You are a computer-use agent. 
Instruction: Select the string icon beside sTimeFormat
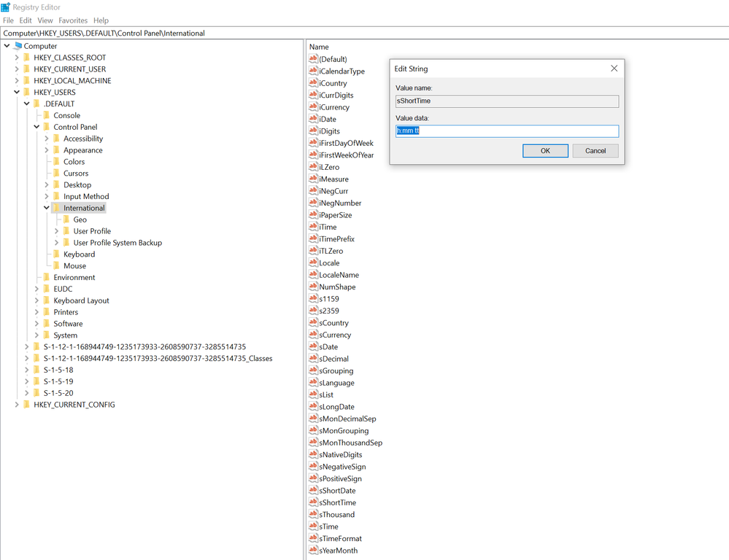pyautogui.click(x=314, y=538)
